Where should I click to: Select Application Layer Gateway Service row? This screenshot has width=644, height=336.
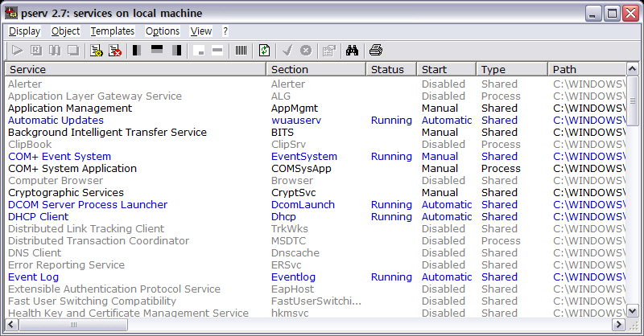[x=316, y=96]
